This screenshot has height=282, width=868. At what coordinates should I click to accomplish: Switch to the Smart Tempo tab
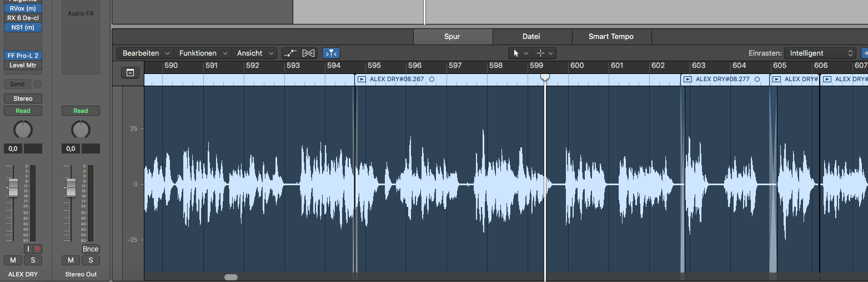[611, 37]
